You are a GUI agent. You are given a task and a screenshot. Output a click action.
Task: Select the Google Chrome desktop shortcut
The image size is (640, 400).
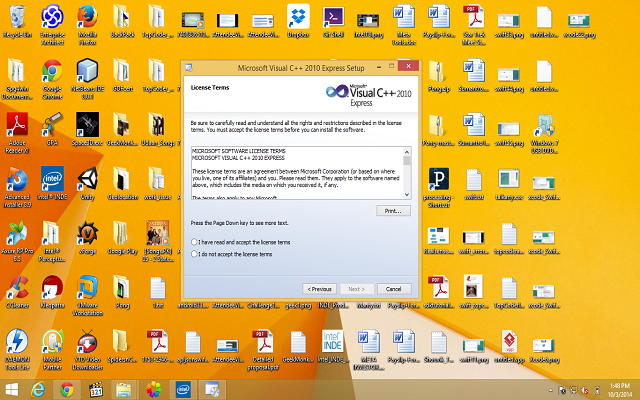pos(52,79)
